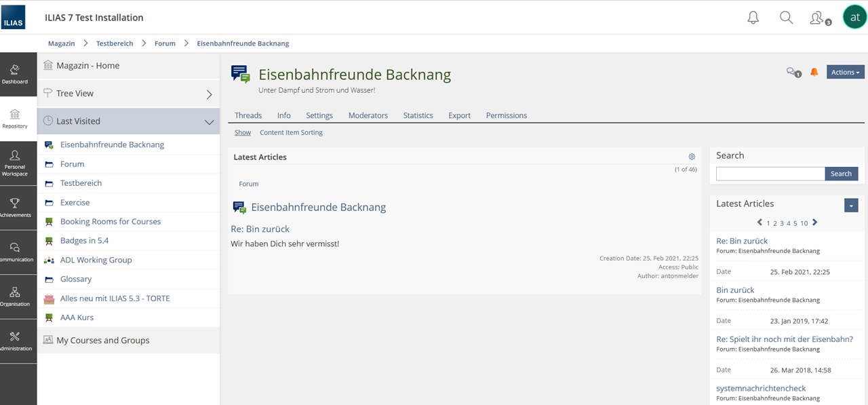This screenshot has width=868, height=405.
Task: Open the Actions dropdown menu
Action: (845, 72)
